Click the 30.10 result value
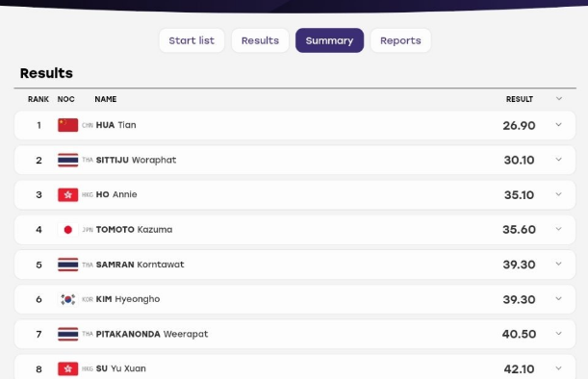The image size is (588, 379). tap(519, 160)
